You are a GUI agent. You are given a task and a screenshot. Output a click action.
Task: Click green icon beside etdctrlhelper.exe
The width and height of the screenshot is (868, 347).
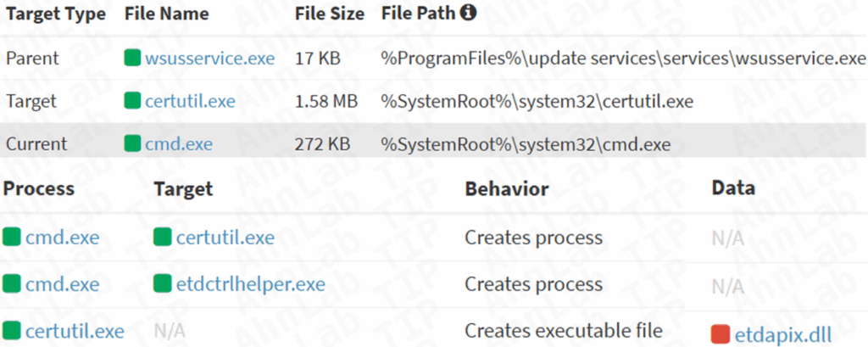coord(162,284)
